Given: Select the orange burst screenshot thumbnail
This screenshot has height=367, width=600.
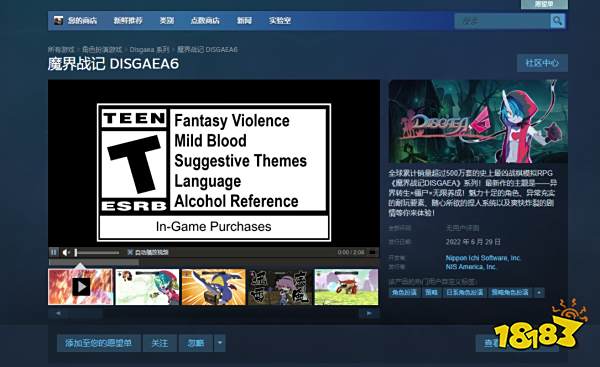Looking at the screenshot, I should pos(214,287).
